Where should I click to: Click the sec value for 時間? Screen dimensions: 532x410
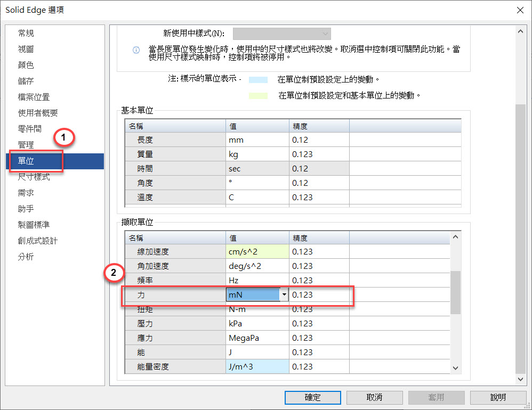pos(257,168)
